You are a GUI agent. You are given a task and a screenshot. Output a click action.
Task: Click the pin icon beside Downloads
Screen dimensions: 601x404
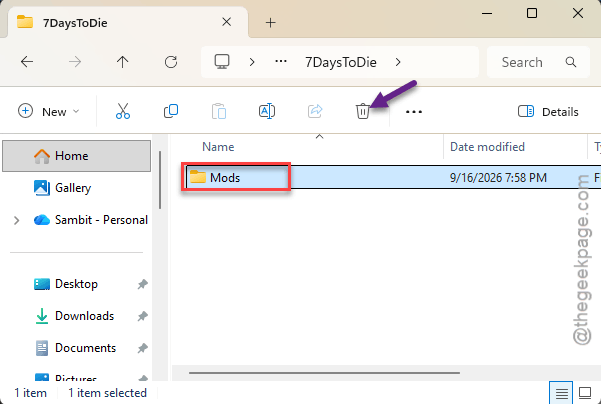point(143,316)
